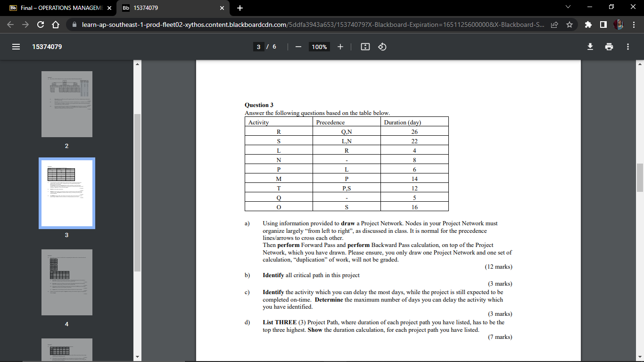Jump to the page 4 thumbnail
This screenshot has width=644, height=362.
tap(66, 282)
